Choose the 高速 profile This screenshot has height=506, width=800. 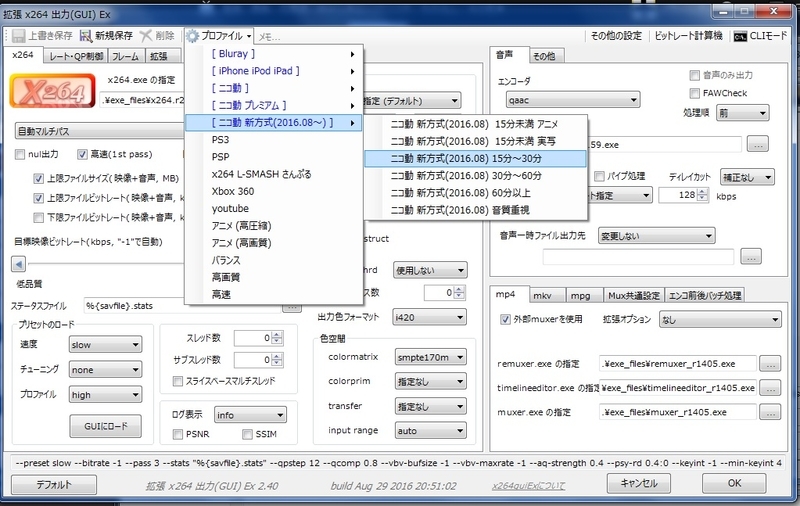[x=273, y=294]
